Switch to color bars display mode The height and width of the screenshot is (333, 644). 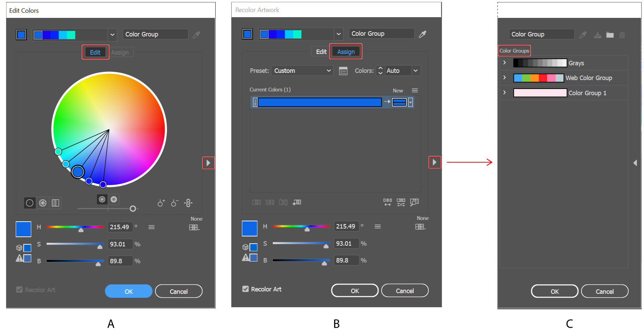tap(55, 203)
